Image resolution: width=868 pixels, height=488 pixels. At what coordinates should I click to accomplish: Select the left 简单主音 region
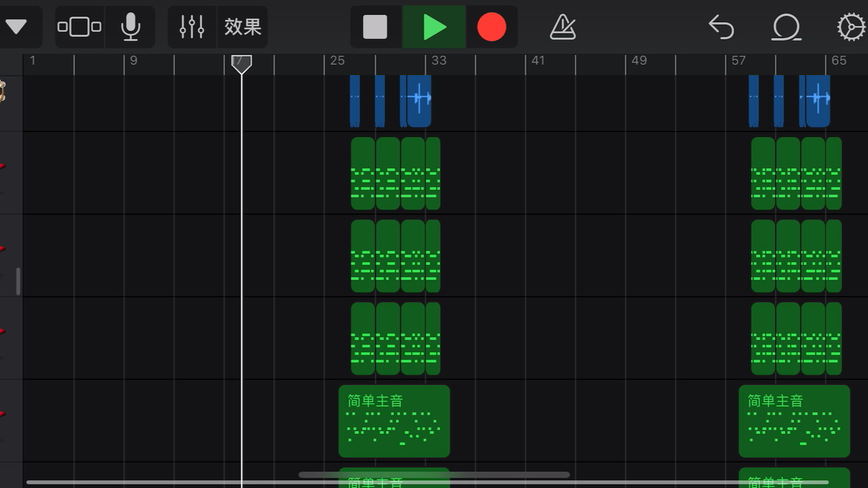coord(394,421)
